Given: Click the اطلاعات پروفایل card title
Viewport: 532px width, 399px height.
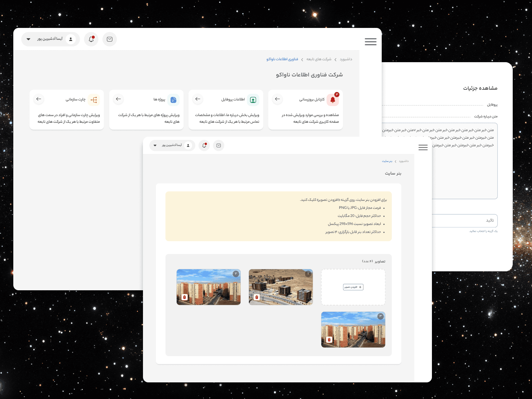Looking at the screenshot, I should [x=233, y=99].
